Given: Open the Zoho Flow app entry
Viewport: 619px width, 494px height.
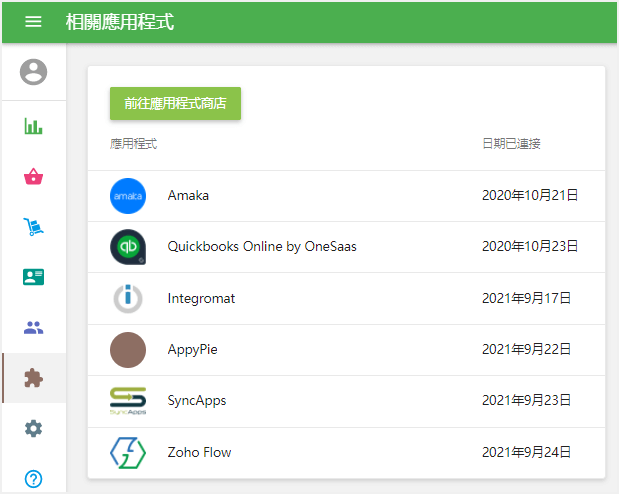Looking at the screenshot, I should (346, 453).
